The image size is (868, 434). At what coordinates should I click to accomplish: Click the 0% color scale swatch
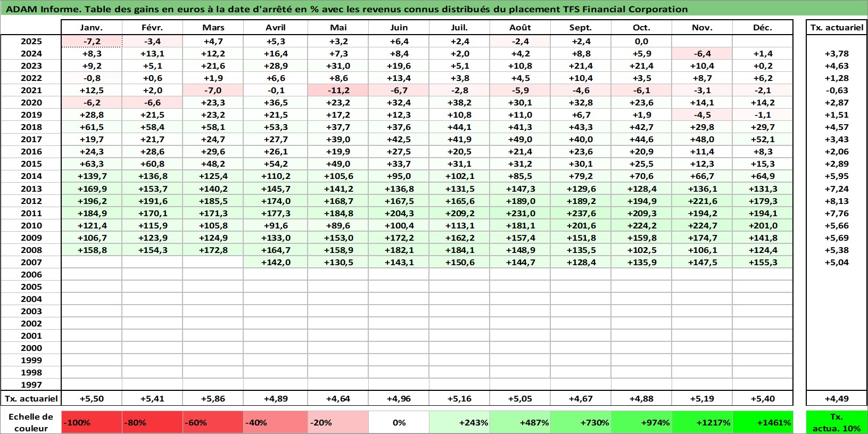pyautogui.click(x=399, y=422)
